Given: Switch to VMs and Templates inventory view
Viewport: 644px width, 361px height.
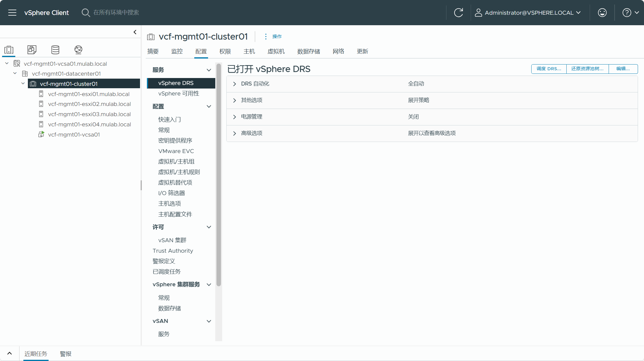Looking at the screenshot, I should click(32, 50).
